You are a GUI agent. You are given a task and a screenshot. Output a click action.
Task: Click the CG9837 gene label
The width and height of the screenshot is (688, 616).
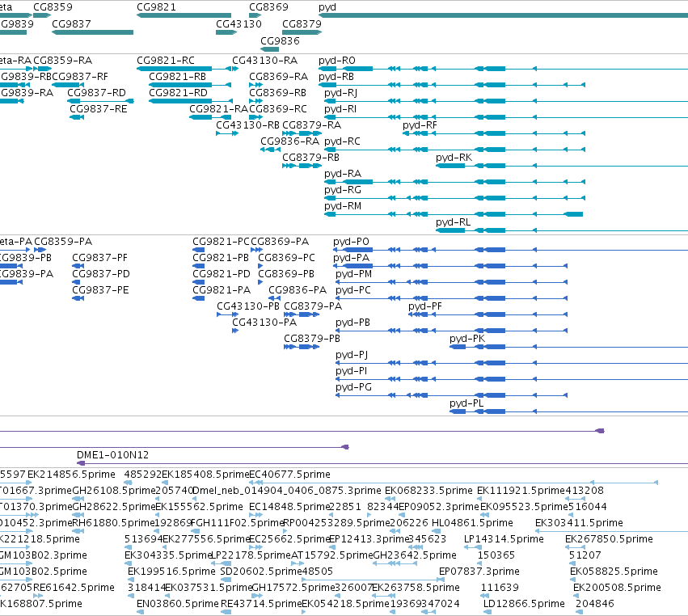(x=71, y=23)
